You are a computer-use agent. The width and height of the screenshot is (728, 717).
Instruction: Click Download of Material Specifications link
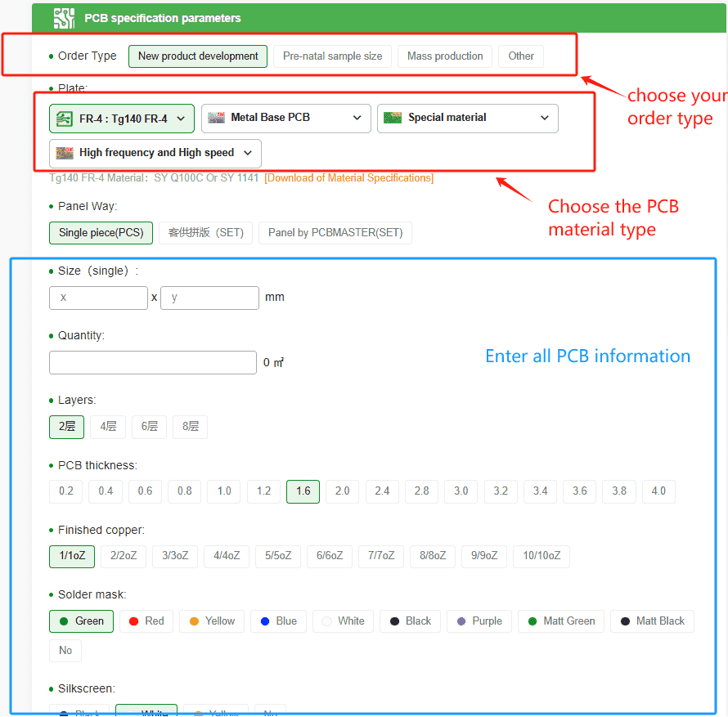click(348, 177)
